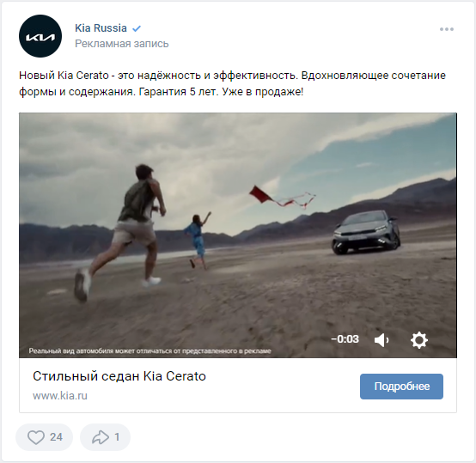Open video settings gear
The height and width of the screenshot is (463, 476).
tap(419, 340)
